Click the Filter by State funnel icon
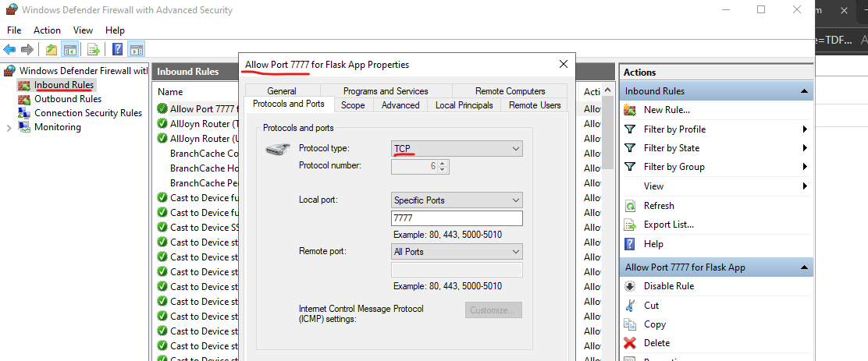Image resolution: width=868 pixels, height=361 pixels. click(x=630, y=148)
